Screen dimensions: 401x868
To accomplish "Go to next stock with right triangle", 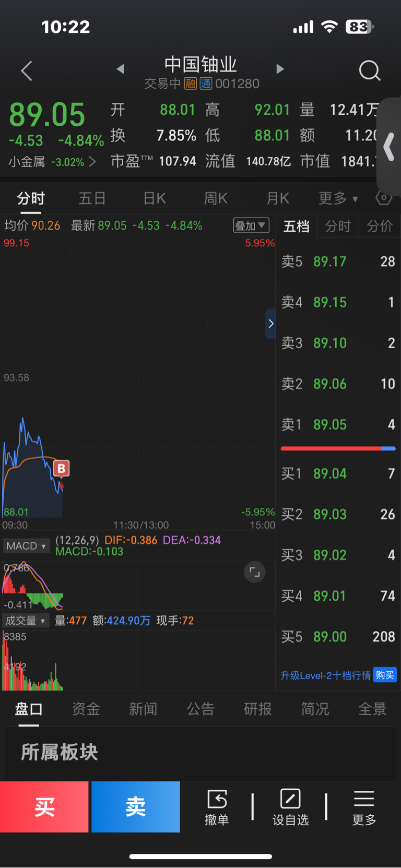I will pyautogui.click(x=280, y=69).
